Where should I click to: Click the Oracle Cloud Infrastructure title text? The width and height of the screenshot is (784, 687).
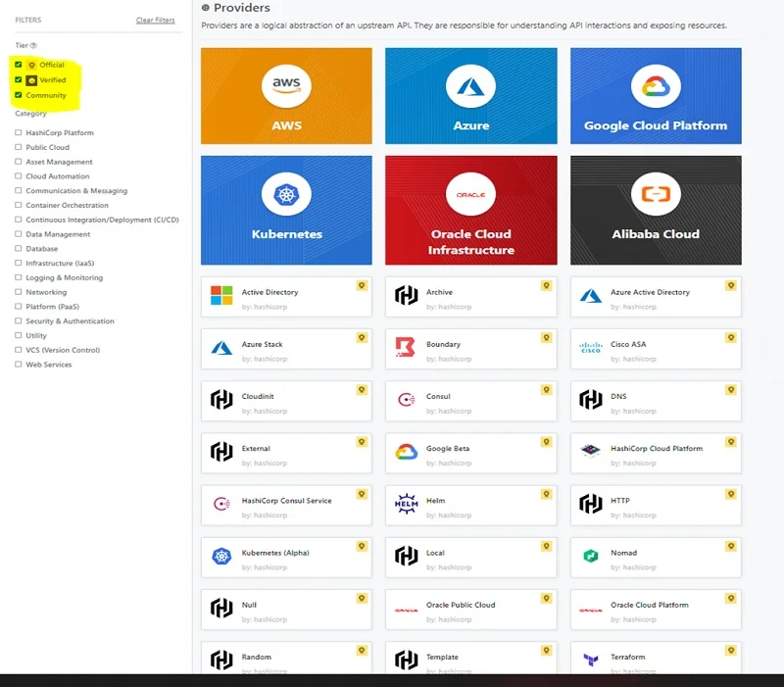[x=471, y=242]
